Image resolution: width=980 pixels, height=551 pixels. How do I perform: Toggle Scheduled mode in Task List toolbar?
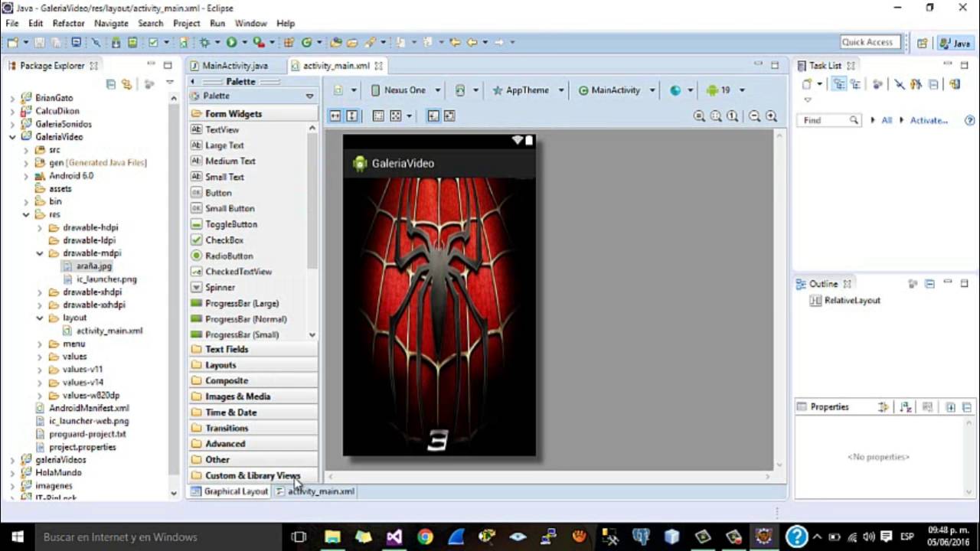tap(855, 84)
